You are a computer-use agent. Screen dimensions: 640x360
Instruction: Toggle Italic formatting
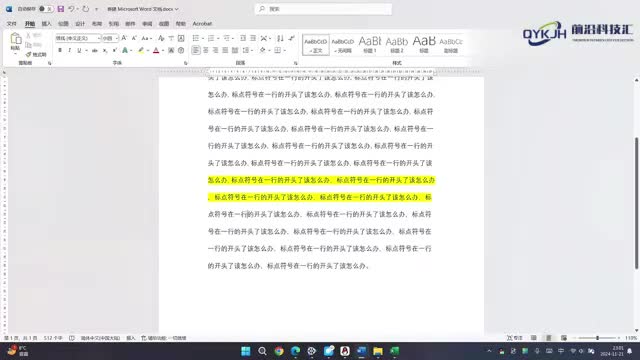(69, 51)
